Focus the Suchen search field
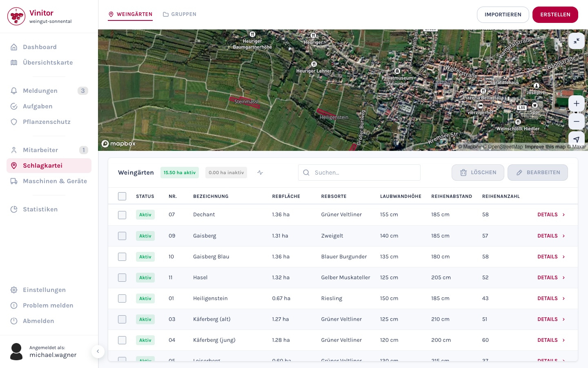This screenshot has width=588, height=368. [359, 173]
